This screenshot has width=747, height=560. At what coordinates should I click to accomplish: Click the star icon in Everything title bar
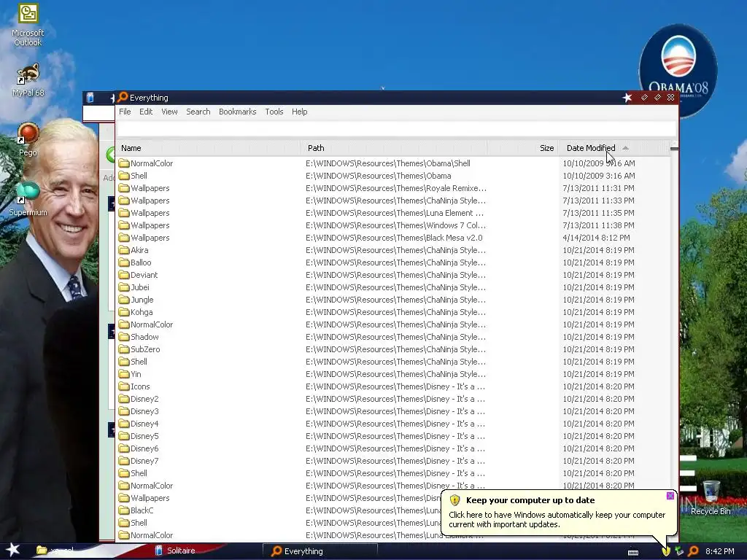[x=627, y=98]
